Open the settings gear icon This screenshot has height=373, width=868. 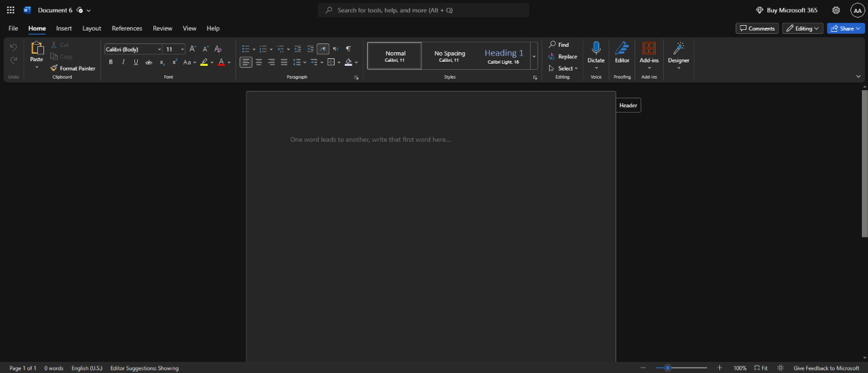pyautogui.click(x=836, y=10)
